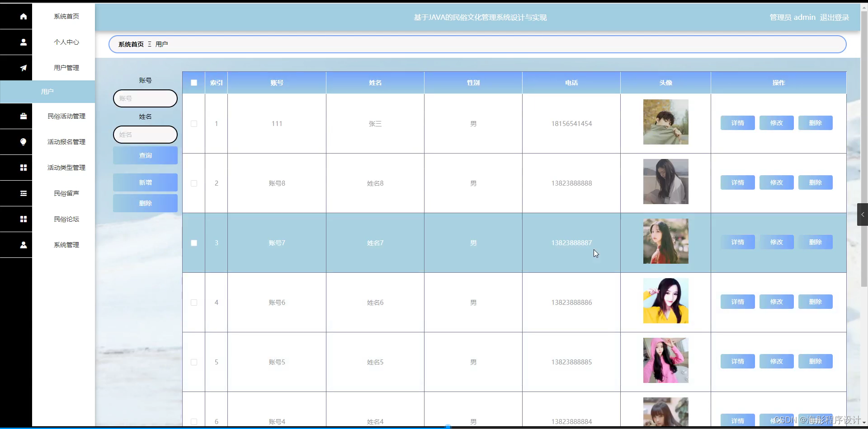Click phone number 13823888886
This screenshot has width=868, height=429.
(x=571, y=303)
